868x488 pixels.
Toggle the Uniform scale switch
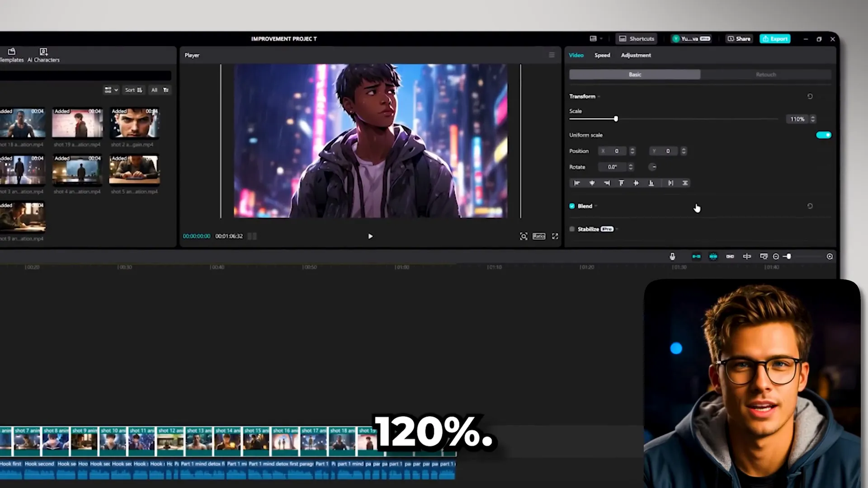coord(824,135)
